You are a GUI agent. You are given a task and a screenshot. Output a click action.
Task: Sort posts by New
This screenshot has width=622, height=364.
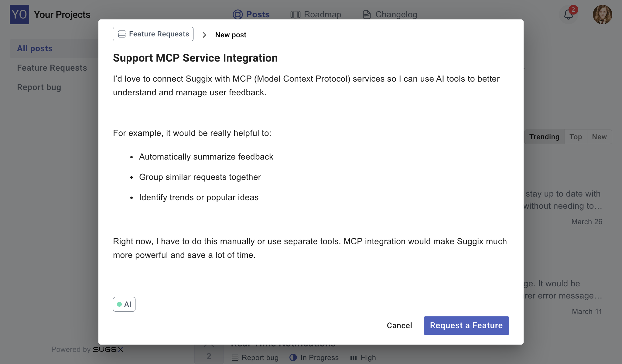point(599,137)
